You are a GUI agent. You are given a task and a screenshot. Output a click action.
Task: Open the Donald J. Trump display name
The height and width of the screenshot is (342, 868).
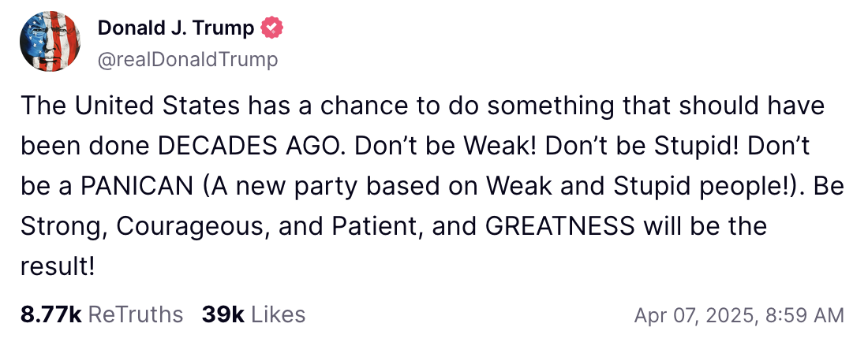point(175,28)
